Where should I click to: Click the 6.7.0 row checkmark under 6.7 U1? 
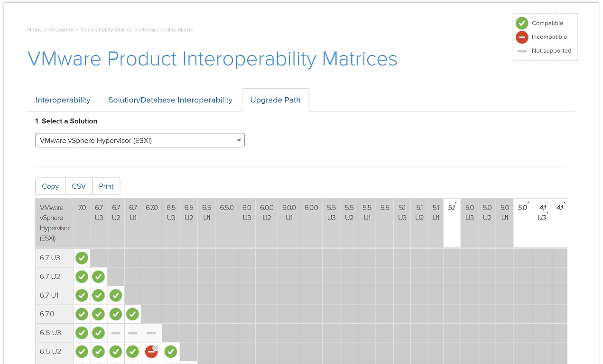tap(133, 314)
